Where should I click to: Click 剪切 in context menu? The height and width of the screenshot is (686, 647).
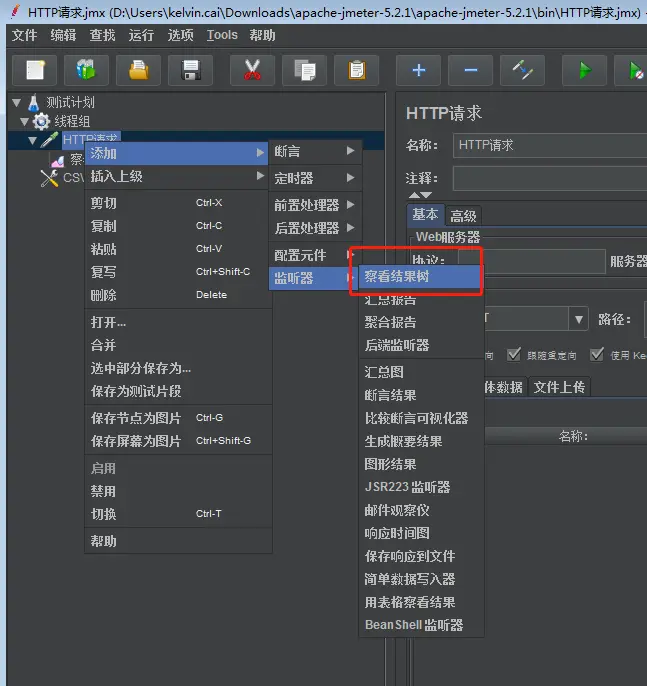pos(178,203)
